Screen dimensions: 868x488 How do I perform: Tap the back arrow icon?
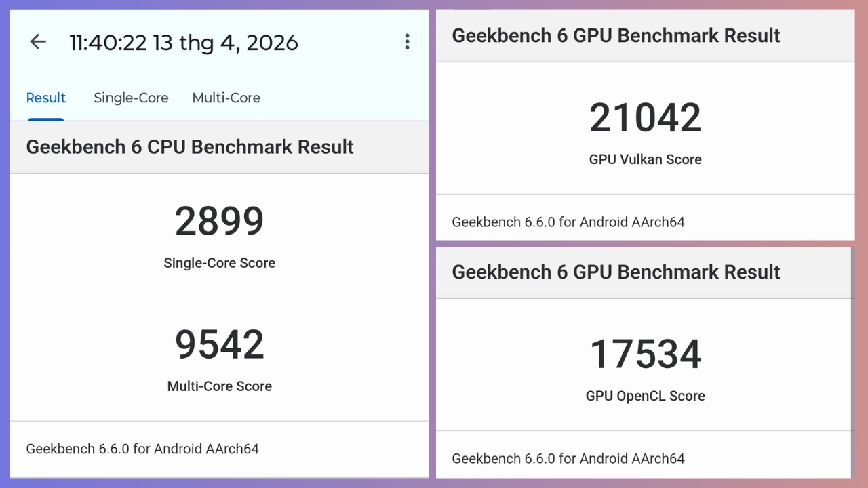pos(38,42)
